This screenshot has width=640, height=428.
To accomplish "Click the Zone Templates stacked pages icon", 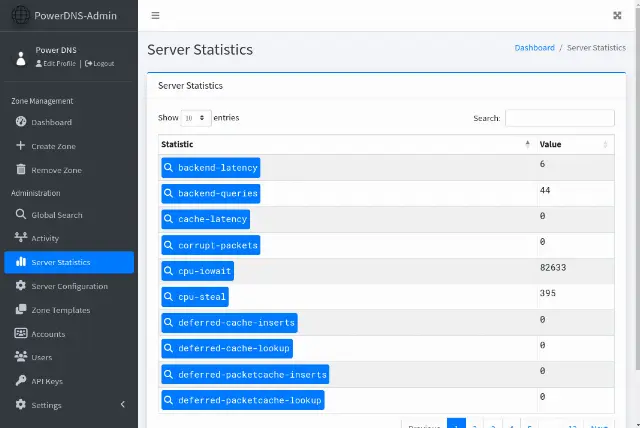I will click(21, 309).
